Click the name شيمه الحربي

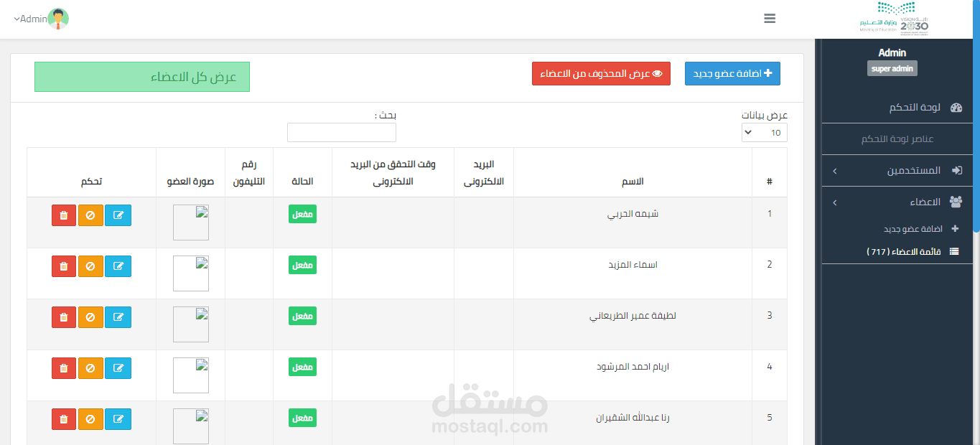pyautogui.click(x=633, y=214)
